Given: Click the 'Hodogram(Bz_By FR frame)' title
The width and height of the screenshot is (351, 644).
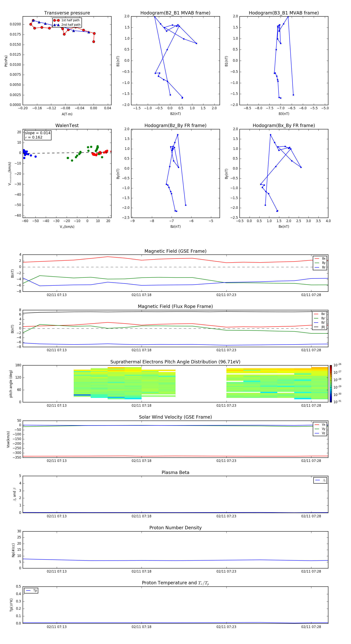Looking at the screenshot, I should coord(175,125).
